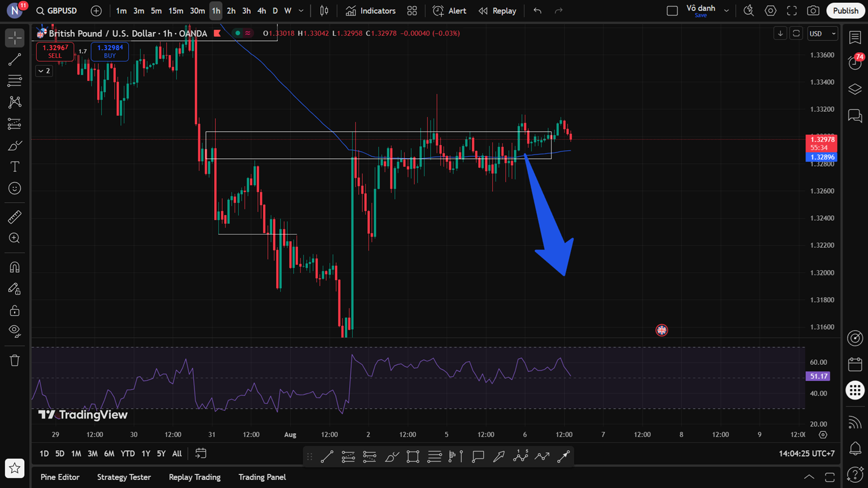This screenshot has width=868, height=488.
Task: Open the Indicators dialog
Action: (x=371, y=11)
